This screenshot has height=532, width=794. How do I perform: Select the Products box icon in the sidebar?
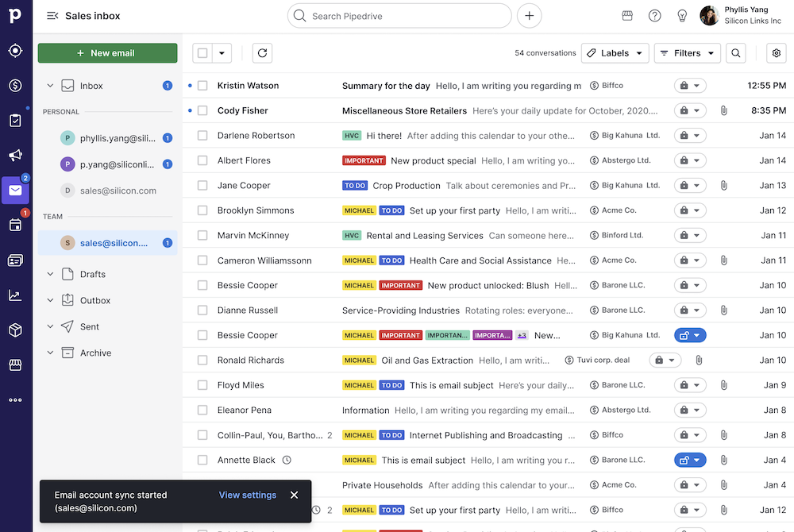tap(16, 330)
